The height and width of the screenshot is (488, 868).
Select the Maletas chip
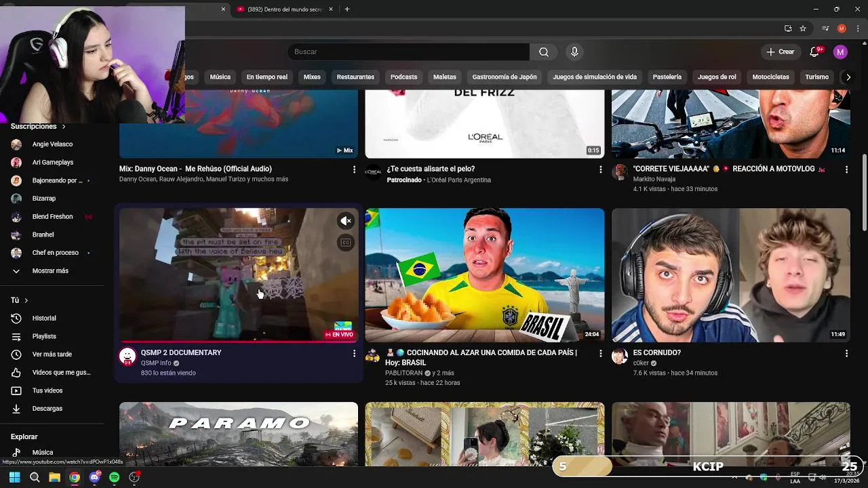[x=445, y=77]
